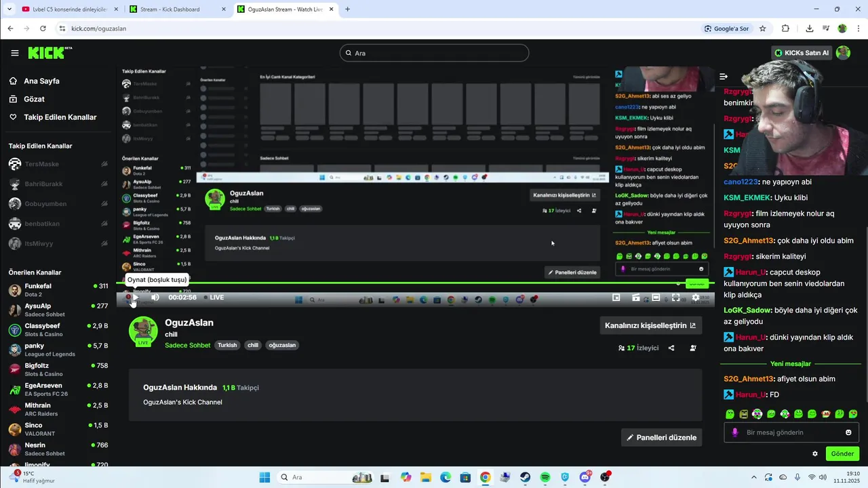Click the oğuzaslan tag
The height and width of the screenshot is (488, 868).
click(x=282, y=345)
